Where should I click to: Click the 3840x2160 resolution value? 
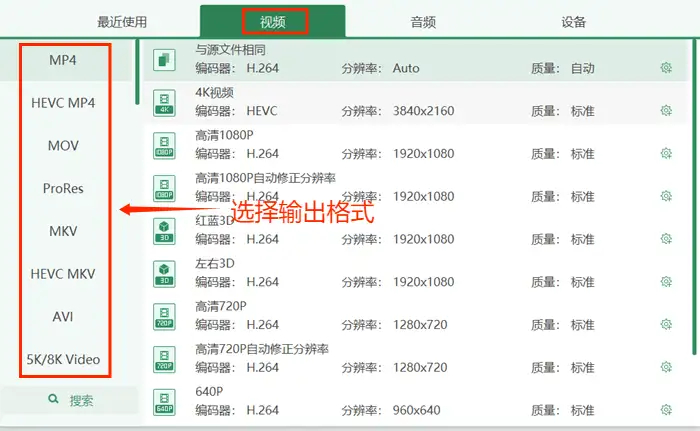pyautogui.click(x=423, y=111)
